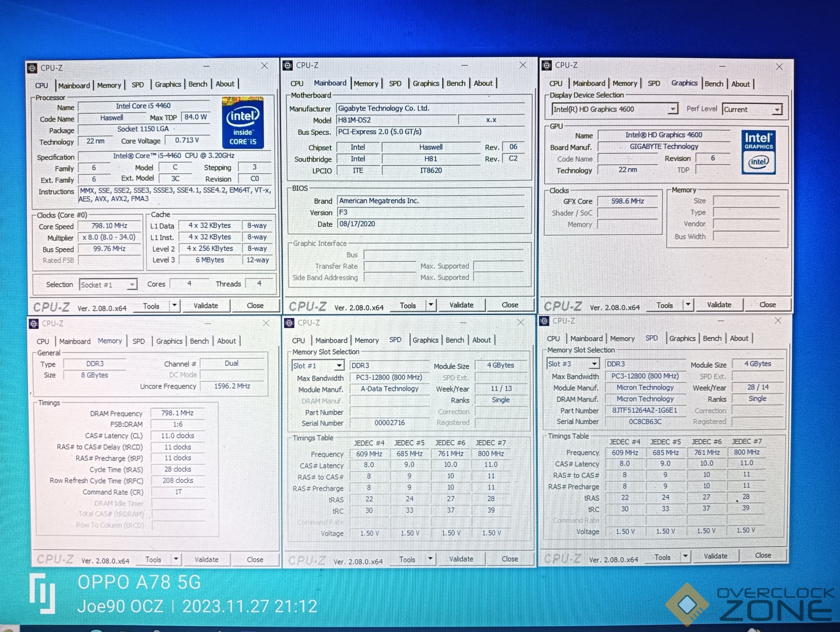Switch to Graphics tab in Slot #1 SPD window

pos(425,340)
